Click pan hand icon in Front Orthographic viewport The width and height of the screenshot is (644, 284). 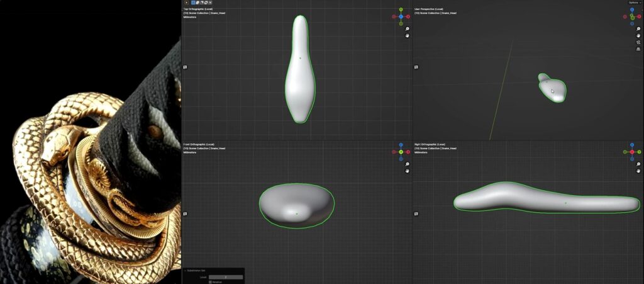coord(408,171)
